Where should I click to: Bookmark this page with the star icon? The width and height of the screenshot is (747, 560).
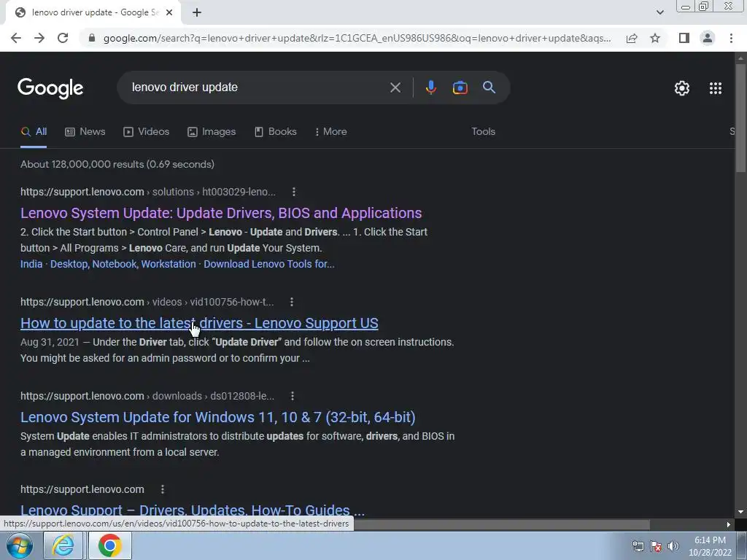(x=655, y=38)
